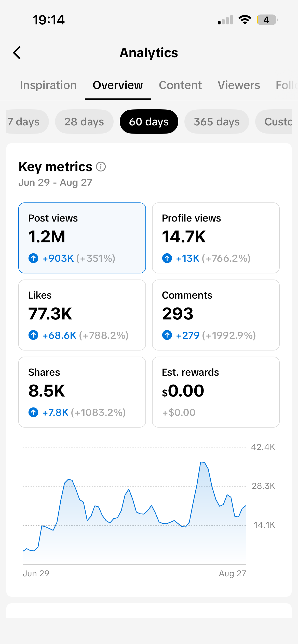This screenshot has height=644, width=298.
Task: Tap the highest peak on the views chart
Action: point(202,462)
